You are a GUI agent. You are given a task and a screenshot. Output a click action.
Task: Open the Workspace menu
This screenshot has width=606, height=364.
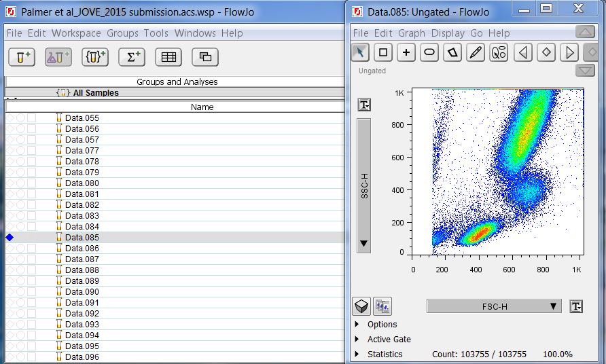coord(76,33)
